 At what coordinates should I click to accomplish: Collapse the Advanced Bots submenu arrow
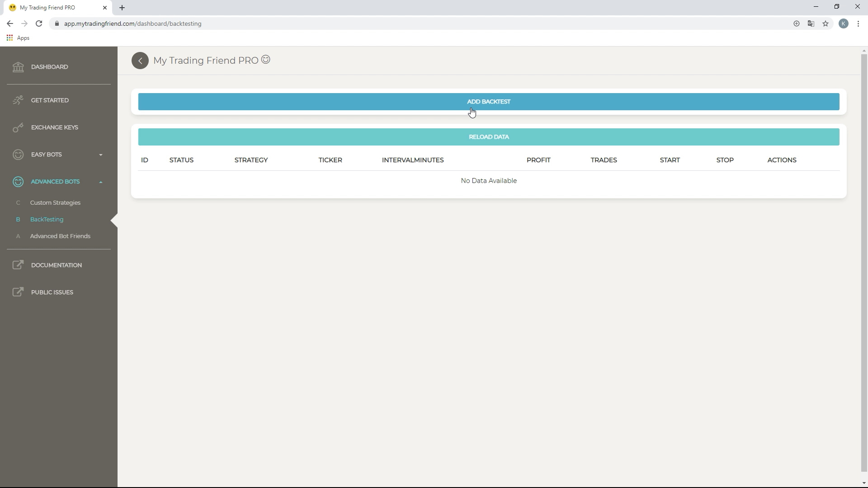tap(101, 182)
